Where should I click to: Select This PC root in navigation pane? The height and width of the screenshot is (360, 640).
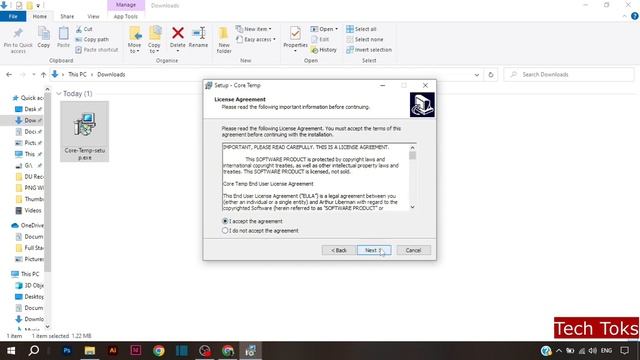pyautogui.click(x=25, y=274)
